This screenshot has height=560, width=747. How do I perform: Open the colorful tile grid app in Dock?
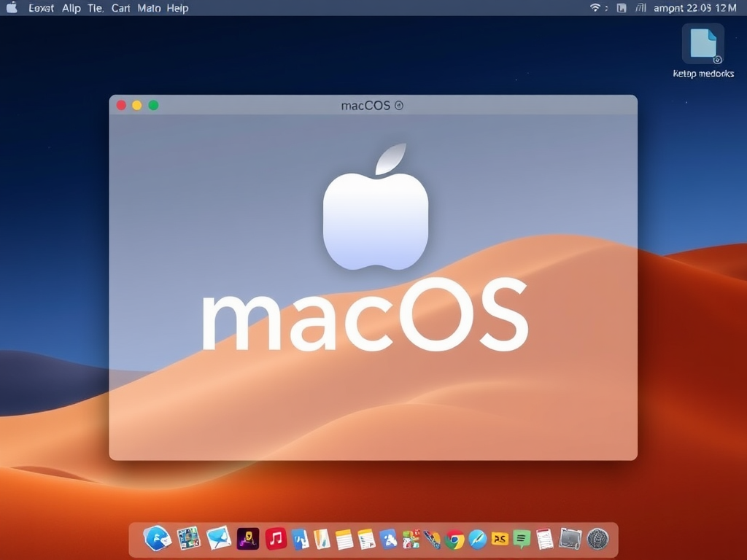[x=411, y=540]
